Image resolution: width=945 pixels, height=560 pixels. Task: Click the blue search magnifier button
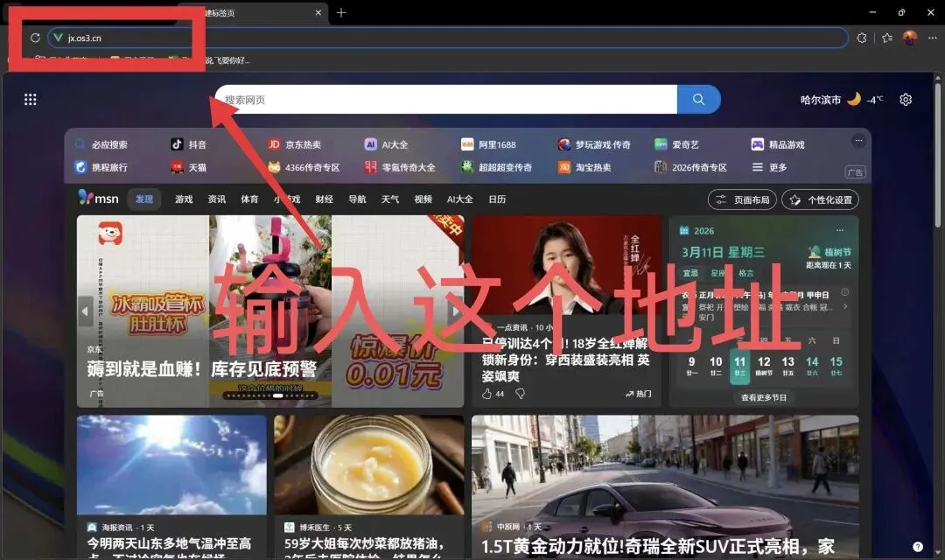(698, 100)
